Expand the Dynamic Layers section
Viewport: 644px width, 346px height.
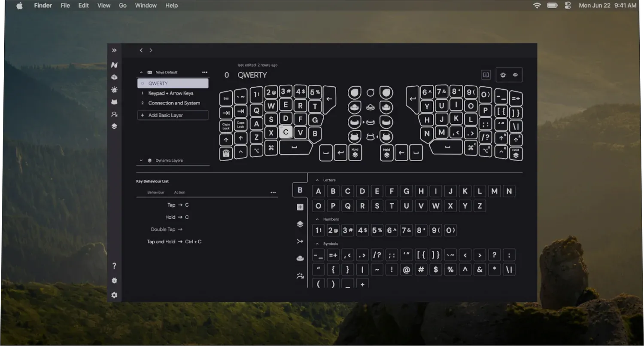coord(141,160)
